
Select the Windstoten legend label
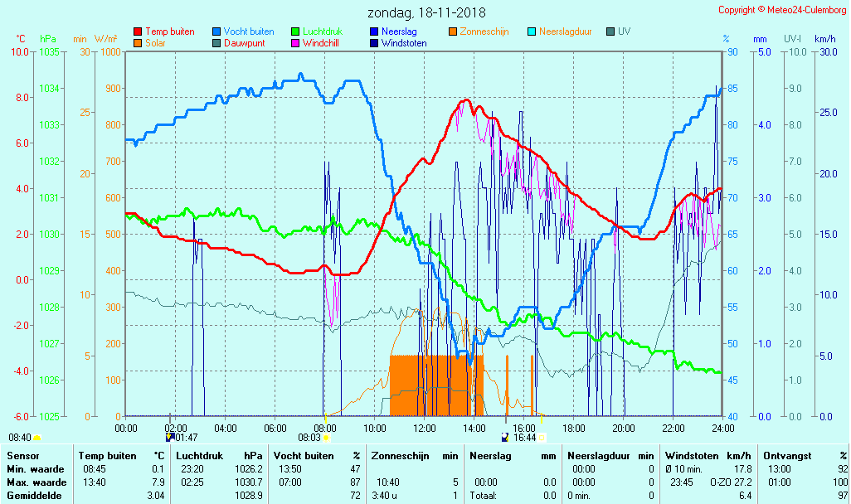pyautogui.click(x=404, y=43)
